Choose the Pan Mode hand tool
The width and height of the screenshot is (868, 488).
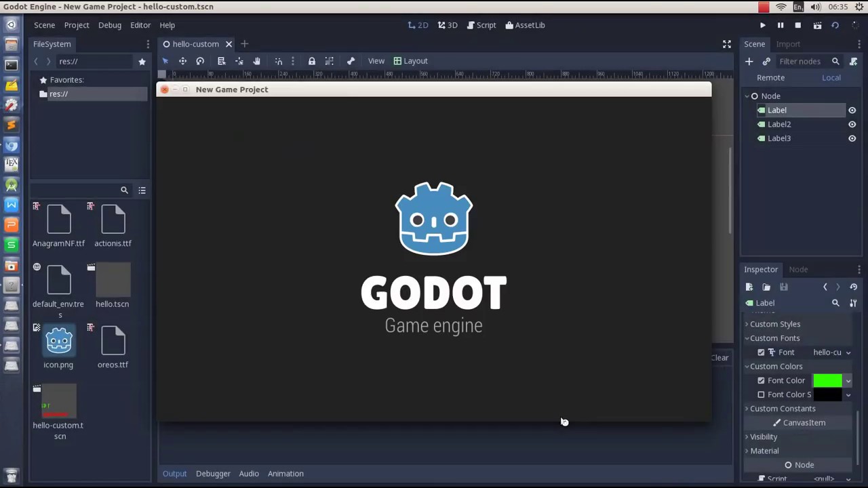point(256,61)
